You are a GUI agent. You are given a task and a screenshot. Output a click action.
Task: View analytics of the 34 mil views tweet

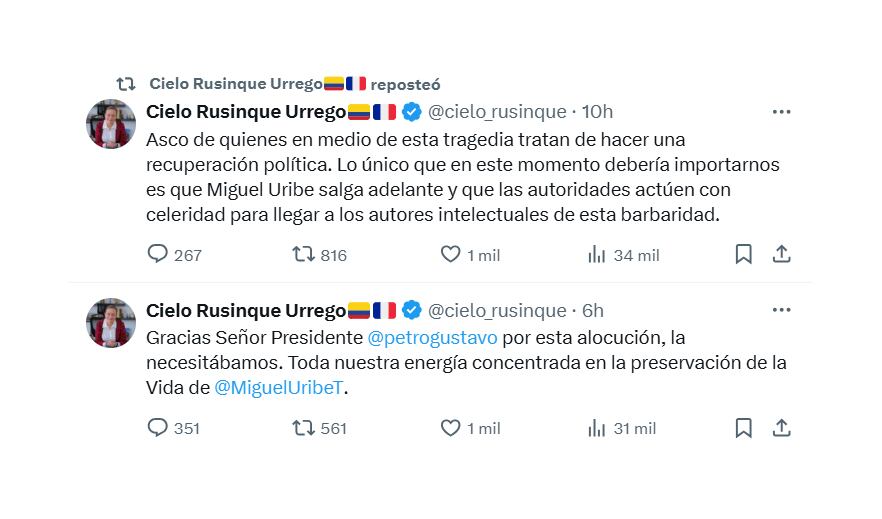point(597,254)
